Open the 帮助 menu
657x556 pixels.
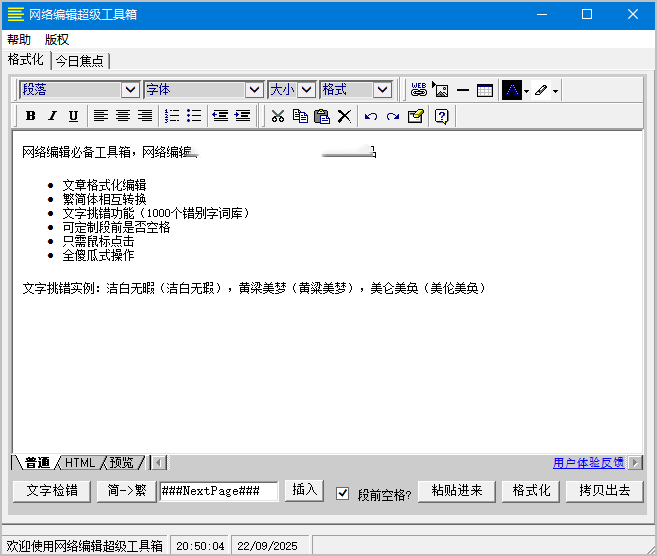pos(19,40)
